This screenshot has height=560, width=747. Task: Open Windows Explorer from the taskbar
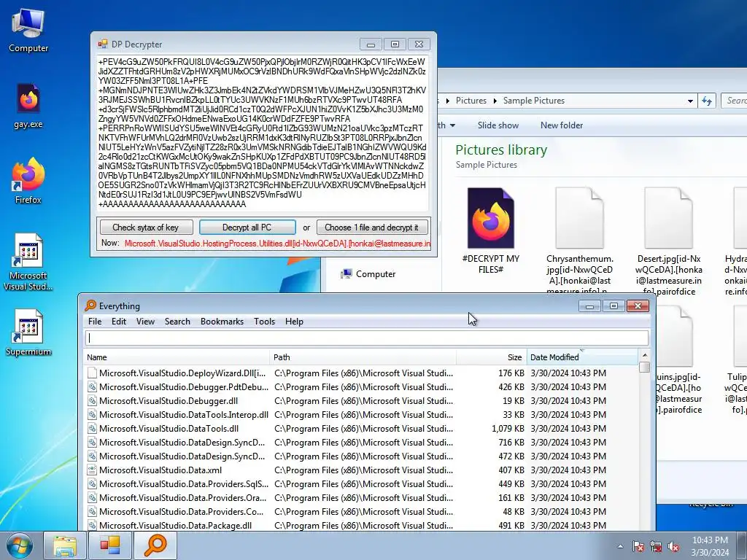[x=65, y=545]
